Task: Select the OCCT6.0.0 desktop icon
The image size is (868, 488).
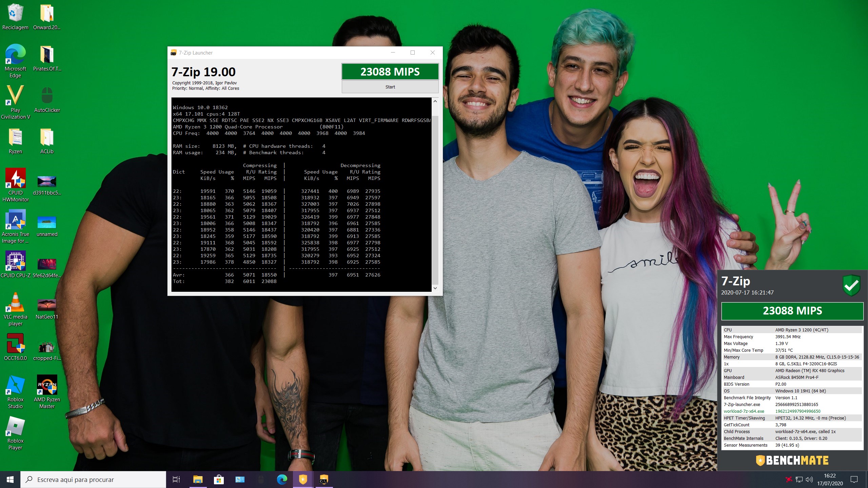Action: pyautogui.click(x=15, y=347)
